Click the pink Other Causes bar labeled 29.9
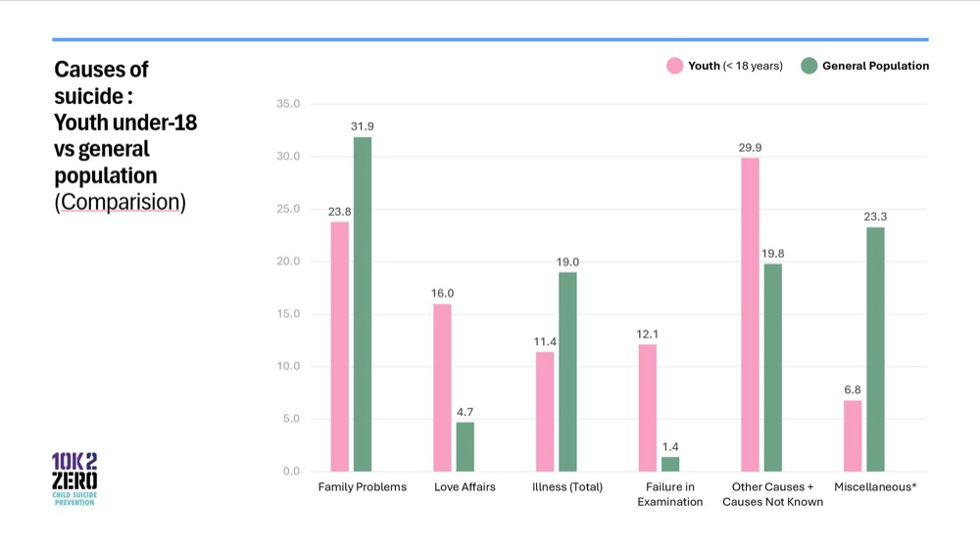980x551 pixels. [750, 315]
